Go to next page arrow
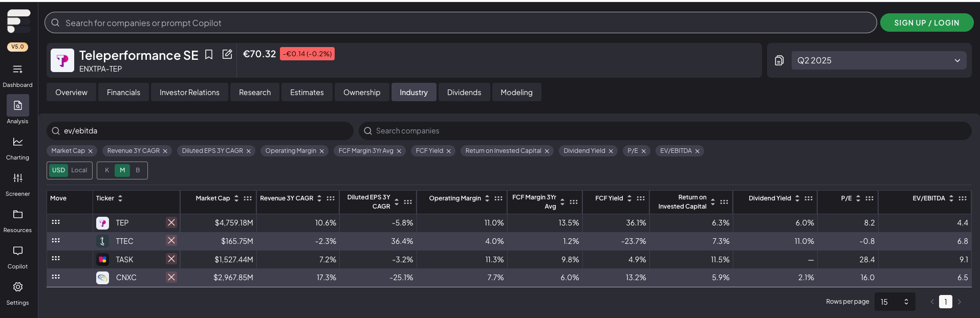The width and height of the screenshot is (980, 318). (960, 302)
